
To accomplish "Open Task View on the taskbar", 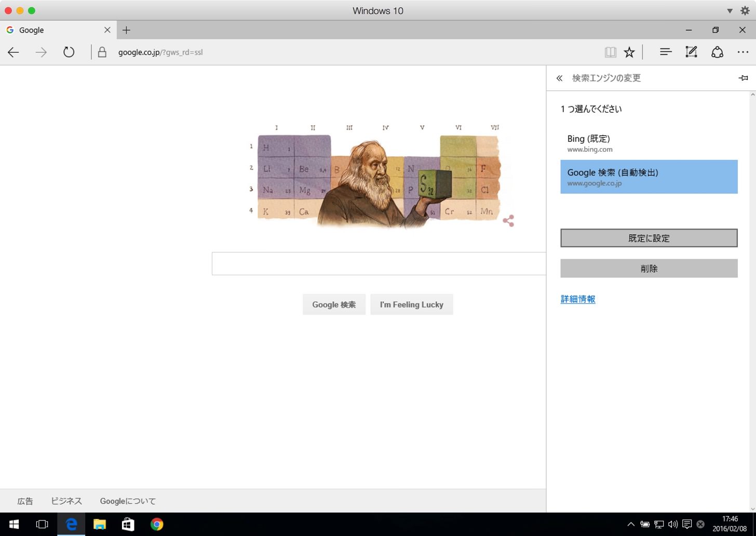I will (x=42, y=524).
